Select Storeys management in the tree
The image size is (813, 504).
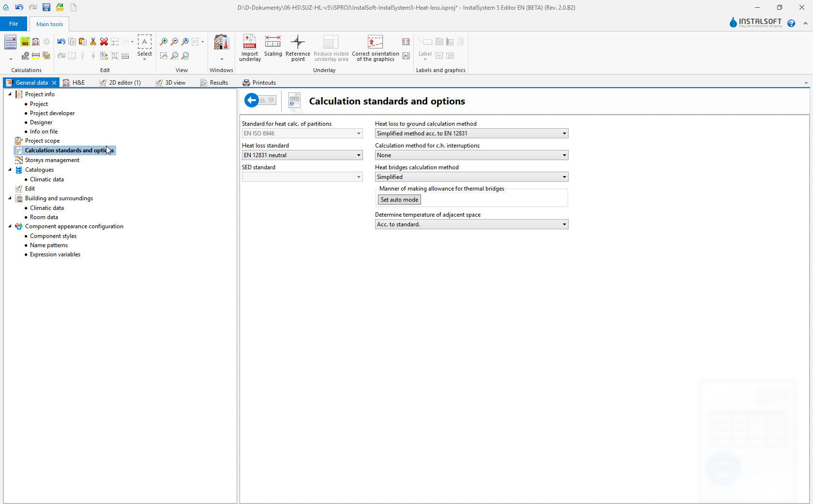pos(52,160)
